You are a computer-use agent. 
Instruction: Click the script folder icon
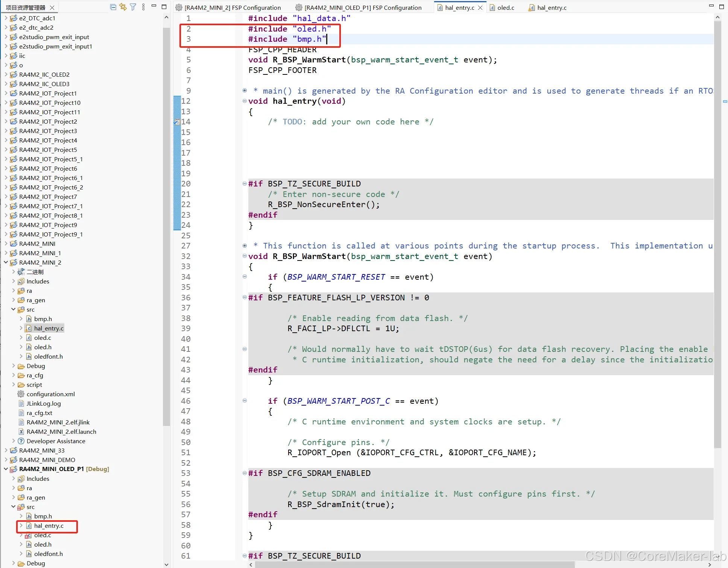pos(21,385)
